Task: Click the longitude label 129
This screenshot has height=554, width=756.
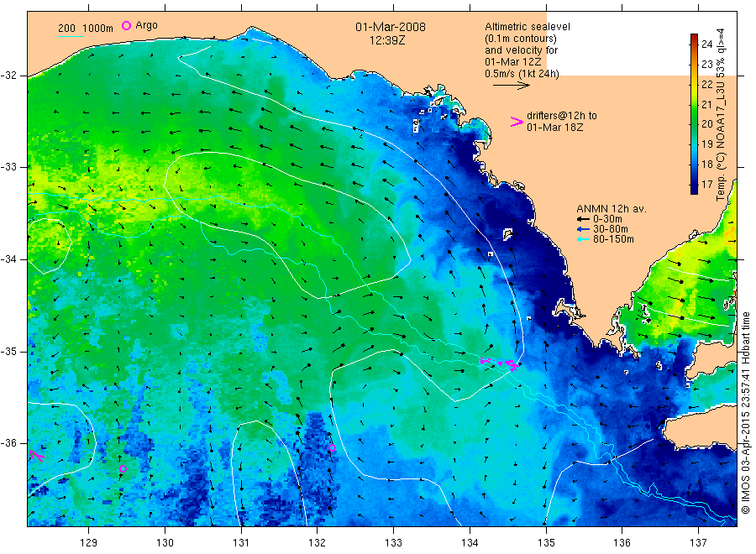Action: pos(89,543)
